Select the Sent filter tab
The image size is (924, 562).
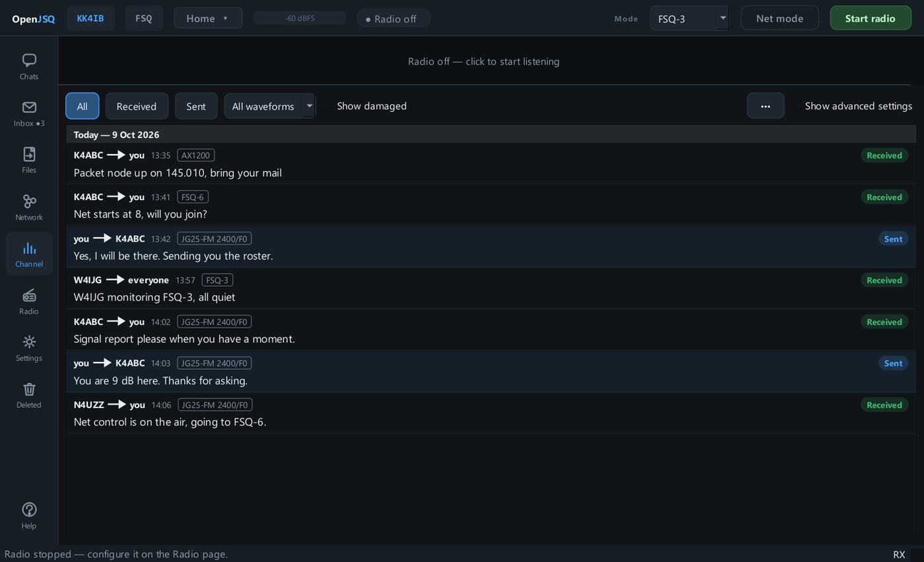point(196,106)
